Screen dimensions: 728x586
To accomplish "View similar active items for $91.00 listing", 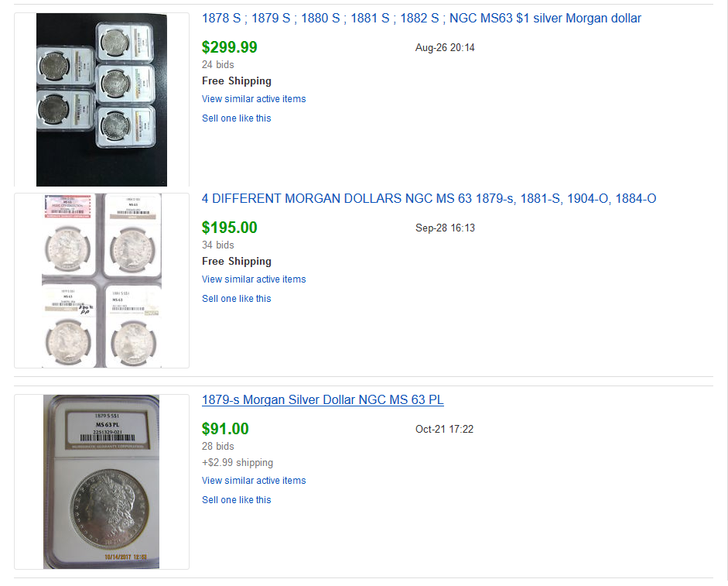I will [254, 481].
